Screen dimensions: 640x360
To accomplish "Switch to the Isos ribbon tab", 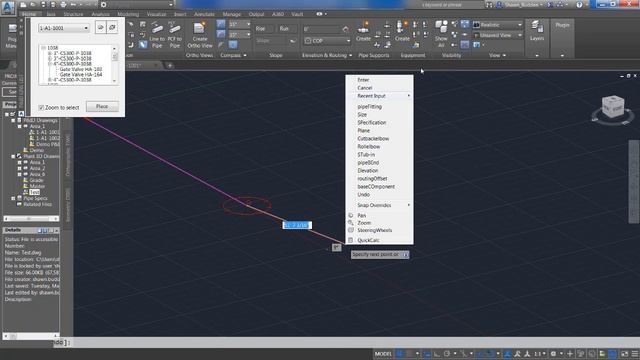I will click(51, 14).
